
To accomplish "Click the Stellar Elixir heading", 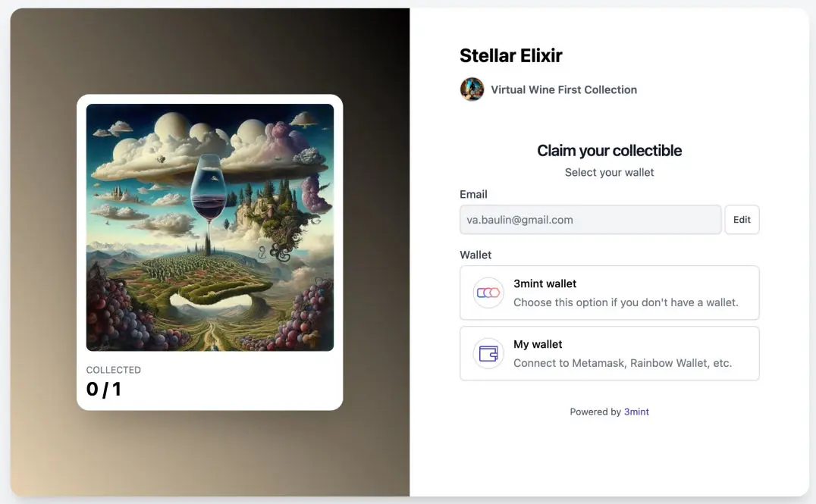I will [x=510, y=55].
